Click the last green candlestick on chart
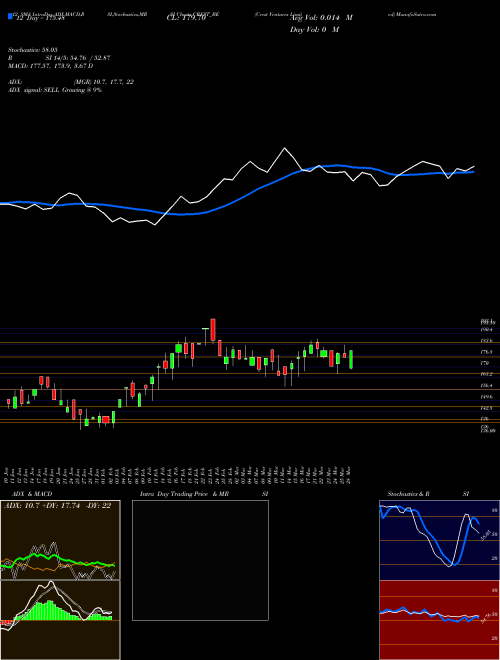The width and height of the screenshot is (500, 660). (x=351, y=359)
